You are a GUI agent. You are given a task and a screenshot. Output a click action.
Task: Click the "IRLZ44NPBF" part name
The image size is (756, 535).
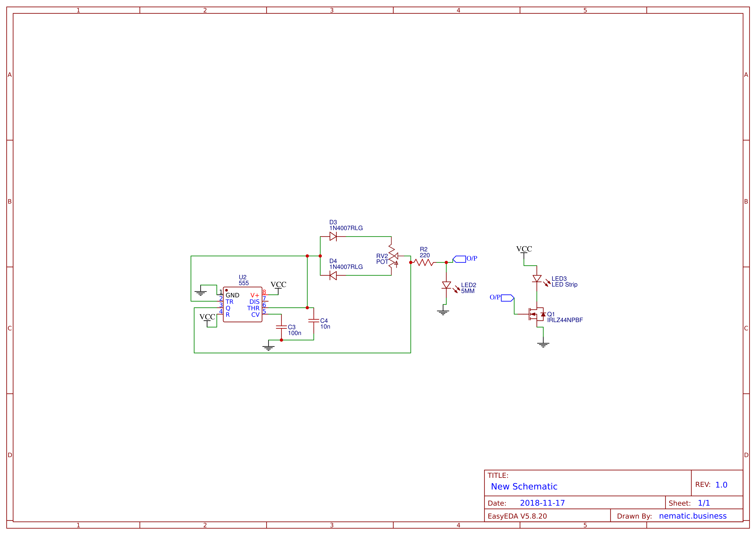coord(565,320)
